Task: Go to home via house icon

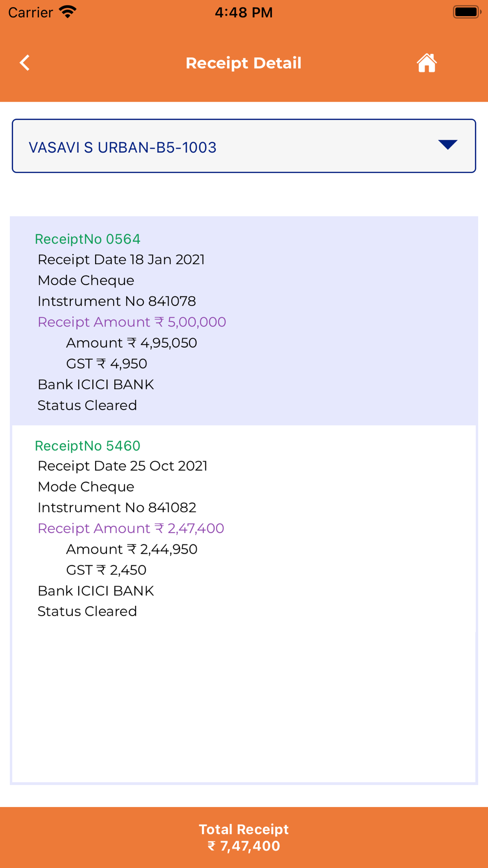Action: pos(427,63)
